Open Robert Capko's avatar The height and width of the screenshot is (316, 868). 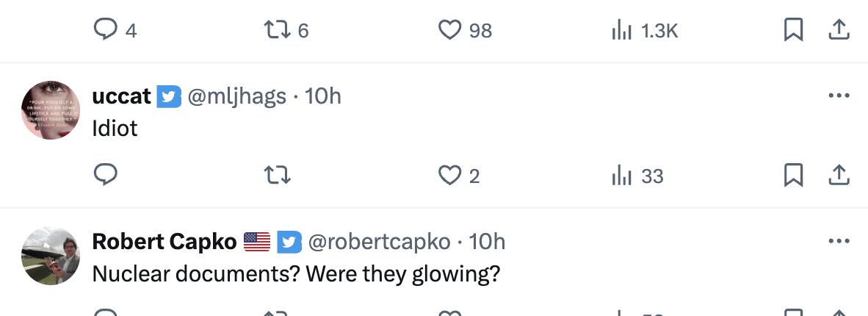[x=51, y=256]
